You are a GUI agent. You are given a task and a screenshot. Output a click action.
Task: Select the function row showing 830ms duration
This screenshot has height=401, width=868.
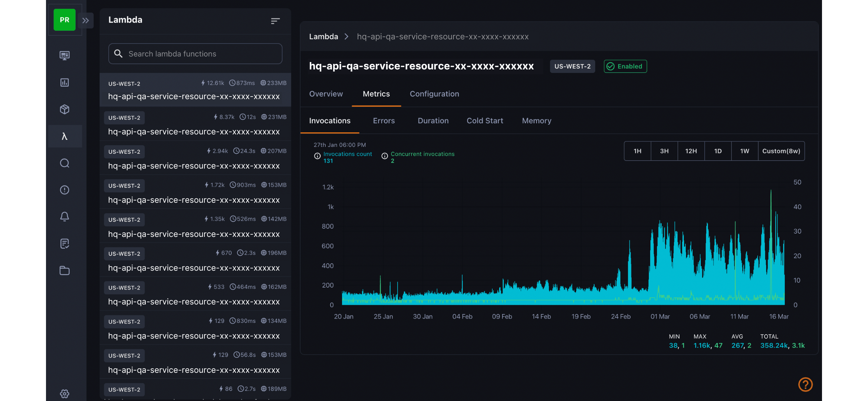tap(195, 328)
